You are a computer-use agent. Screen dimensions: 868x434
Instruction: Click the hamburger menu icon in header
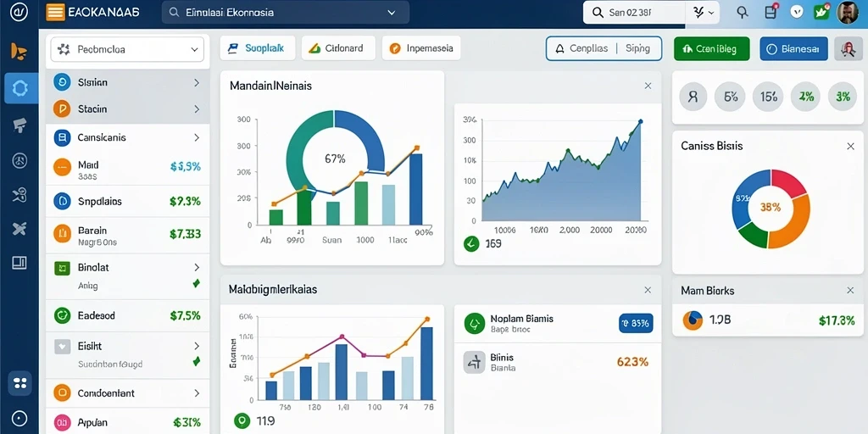55,12
